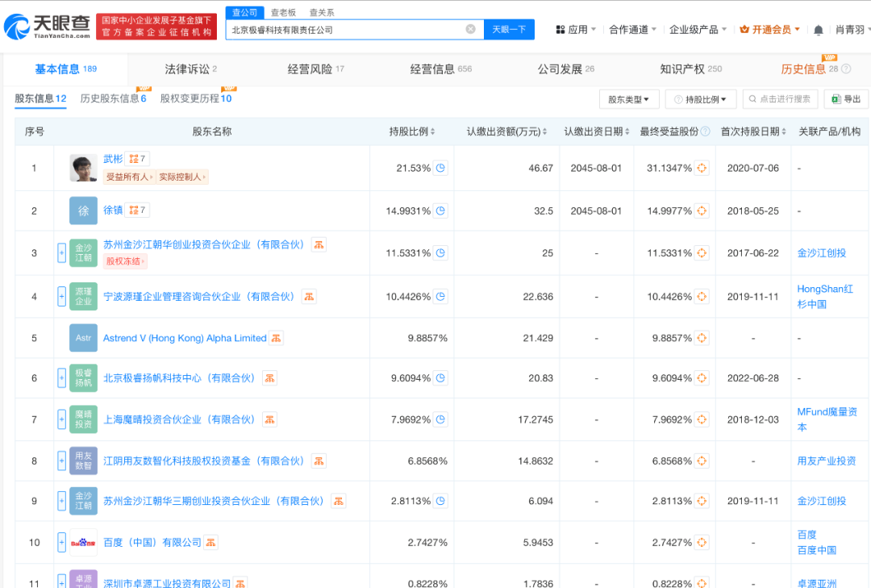
Task: Open equity structure icon beside 北京极睿扬帆科技中心
Action: click(269, 378)
